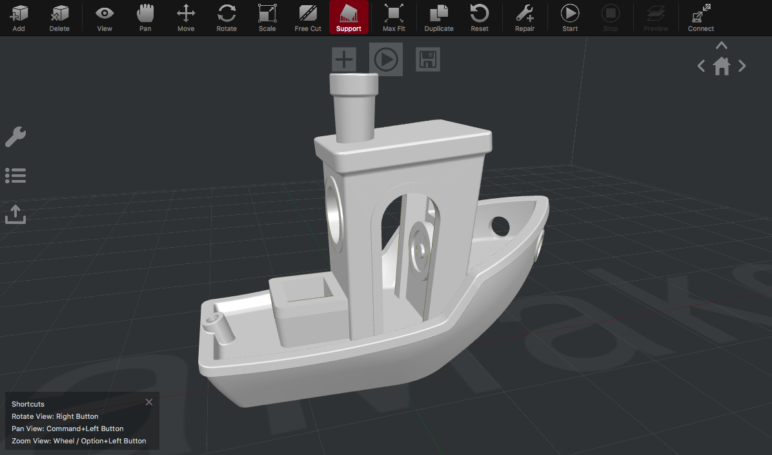Viewport: 772px width, 455px height.
Task: Toggle the highlighted Support tool
Action: click(349, 16)
